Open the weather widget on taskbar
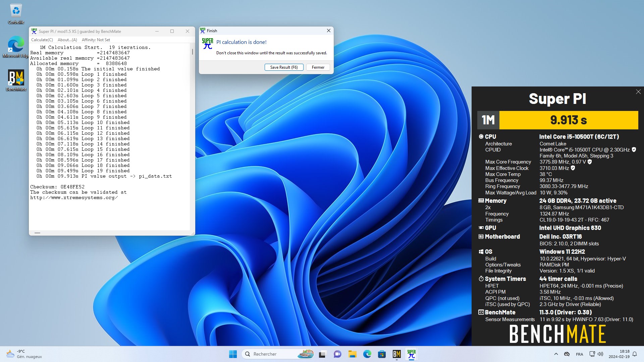Image resolution: width=644 pixels, height=362 pixels. point(24,354)
